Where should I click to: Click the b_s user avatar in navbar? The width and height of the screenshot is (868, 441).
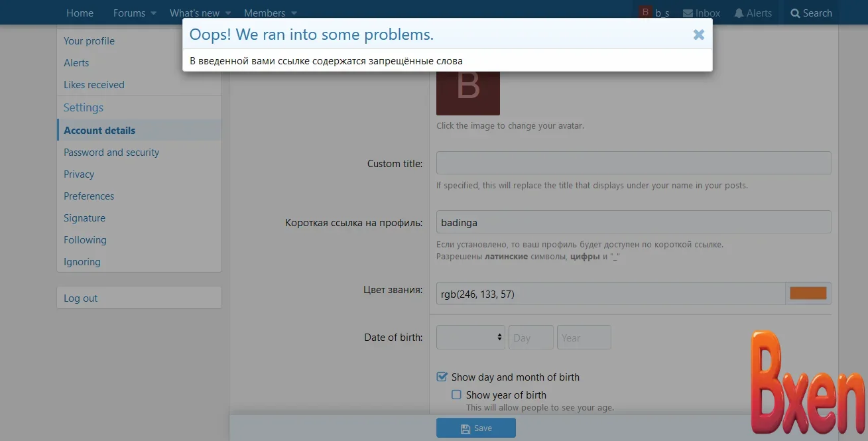click(645, 13)
